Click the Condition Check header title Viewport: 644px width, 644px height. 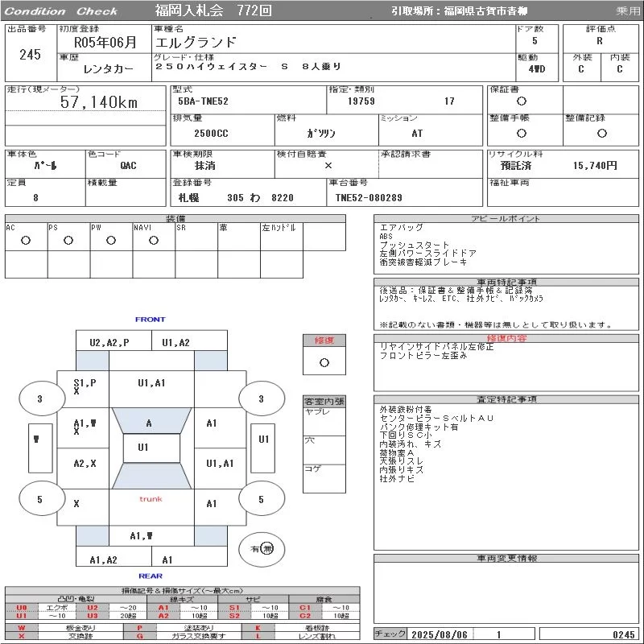[61, 11]
